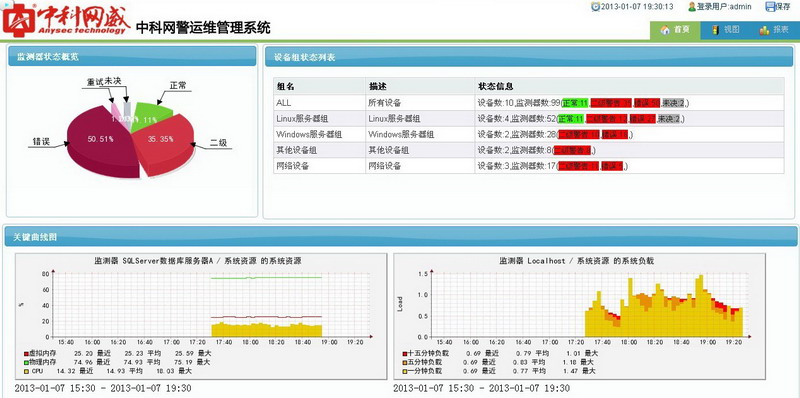Click the 正常 label on the pie chart
This screenshot has width=800, height=398.
tap(178, 86)
